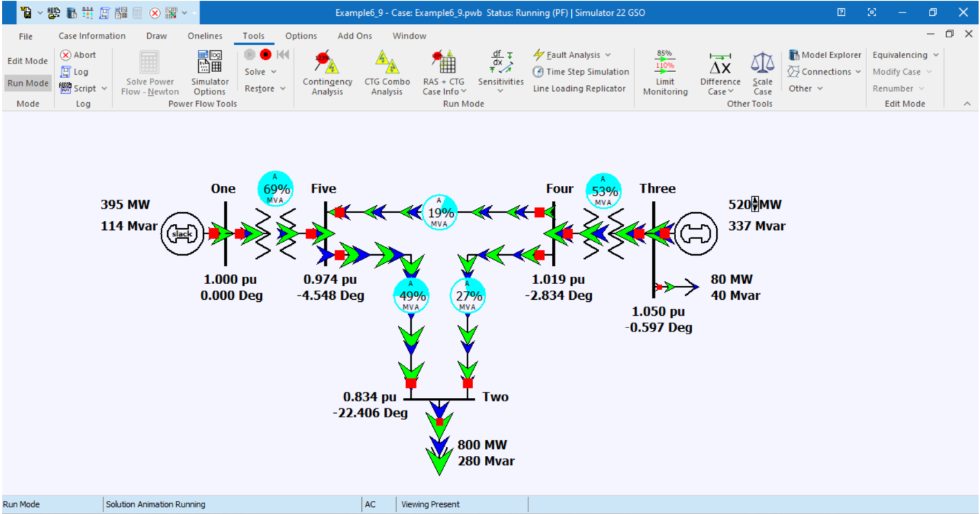Open the Contingency Analysis tool

327,71
